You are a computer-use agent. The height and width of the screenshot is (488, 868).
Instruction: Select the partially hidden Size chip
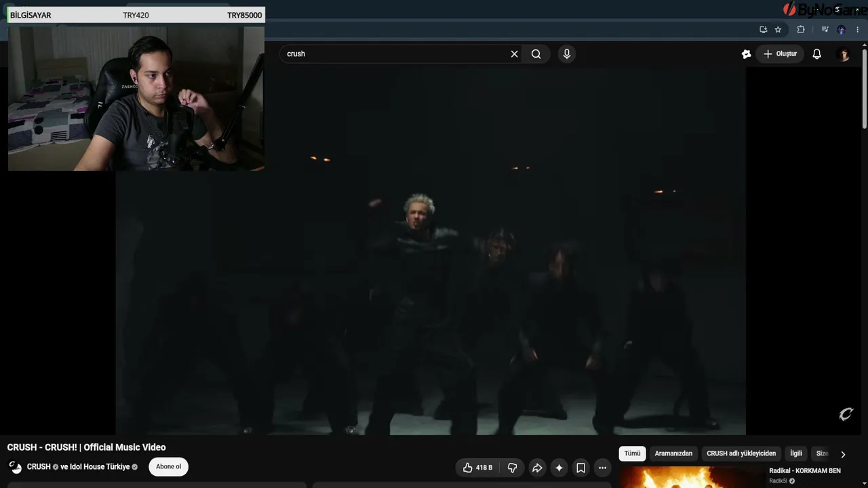(x=821, y=453)
